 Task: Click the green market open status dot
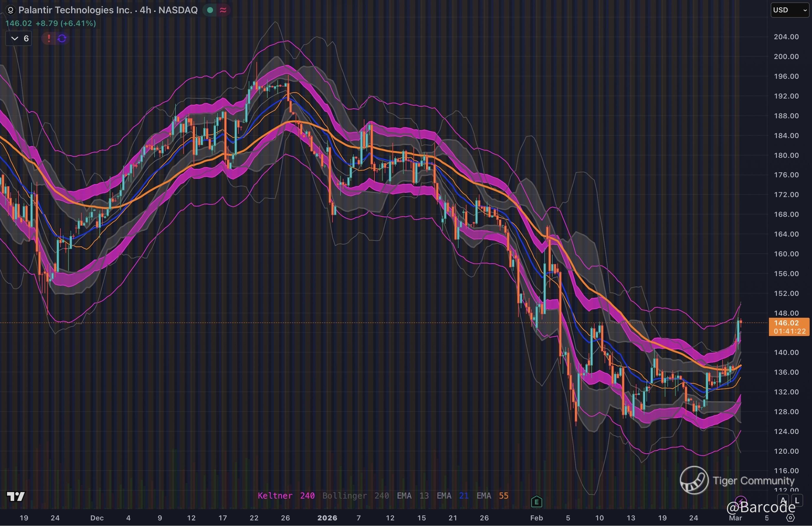[210, 10]
